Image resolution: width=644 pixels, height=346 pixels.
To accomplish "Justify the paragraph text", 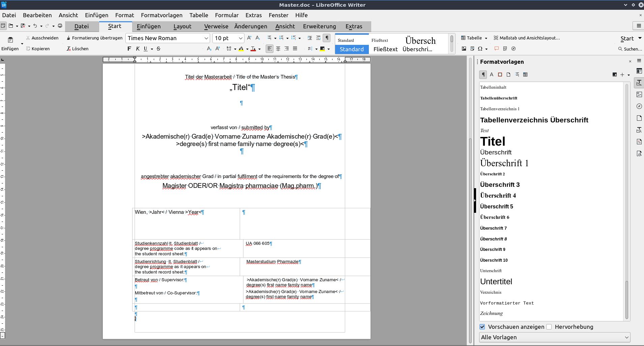I will tap(295, 49).
